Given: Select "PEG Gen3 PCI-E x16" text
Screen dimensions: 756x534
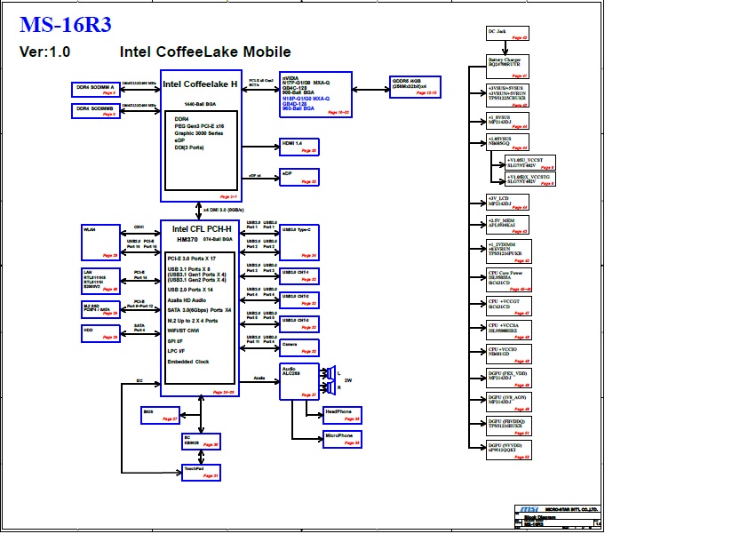Looking at the screenshot, I should [199, 126].
